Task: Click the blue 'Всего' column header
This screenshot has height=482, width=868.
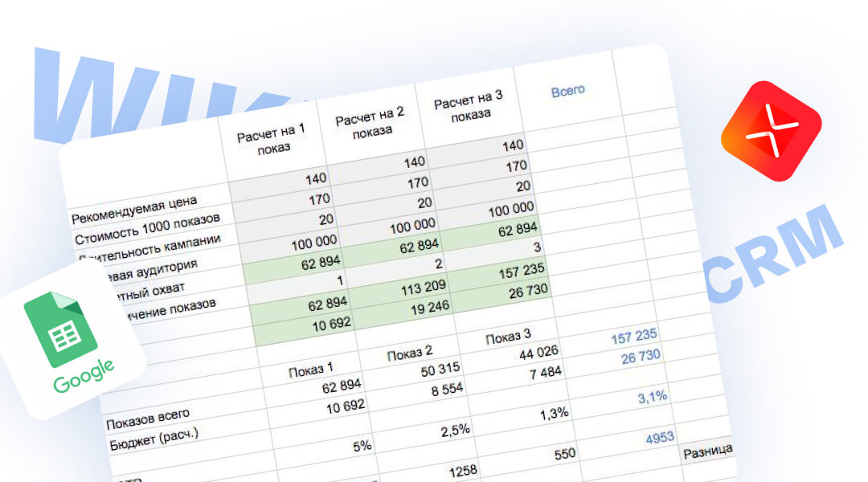Action: coord(567,91)
